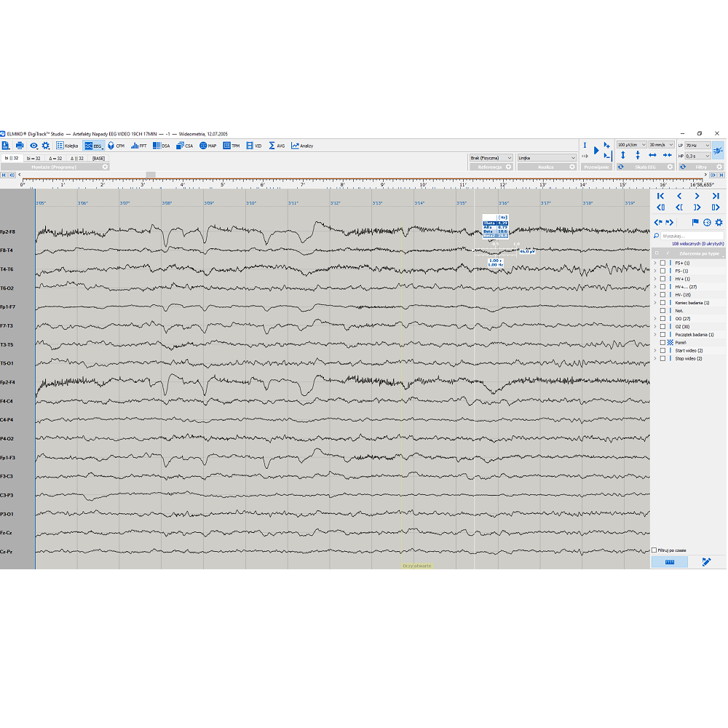The height and width of the screenshot is (728, 728).
Task: Toggle the Pomiń event checkbox
Action: tap(662, 342)
